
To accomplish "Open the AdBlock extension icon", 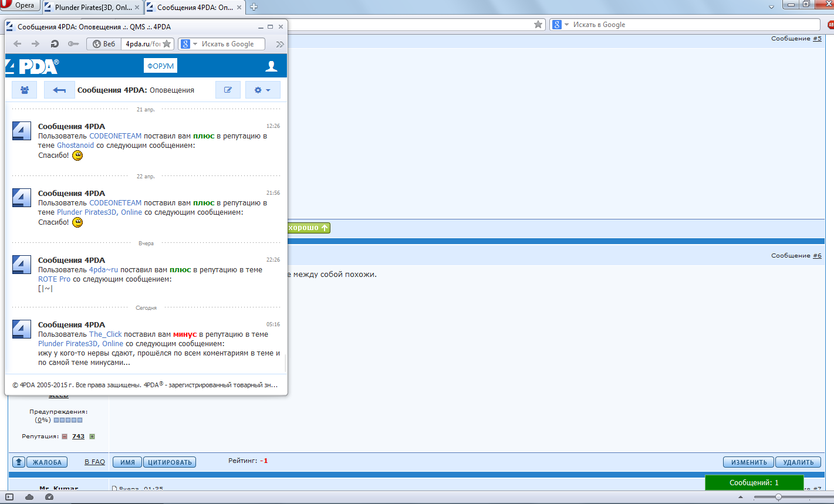I will coord(830,25).
